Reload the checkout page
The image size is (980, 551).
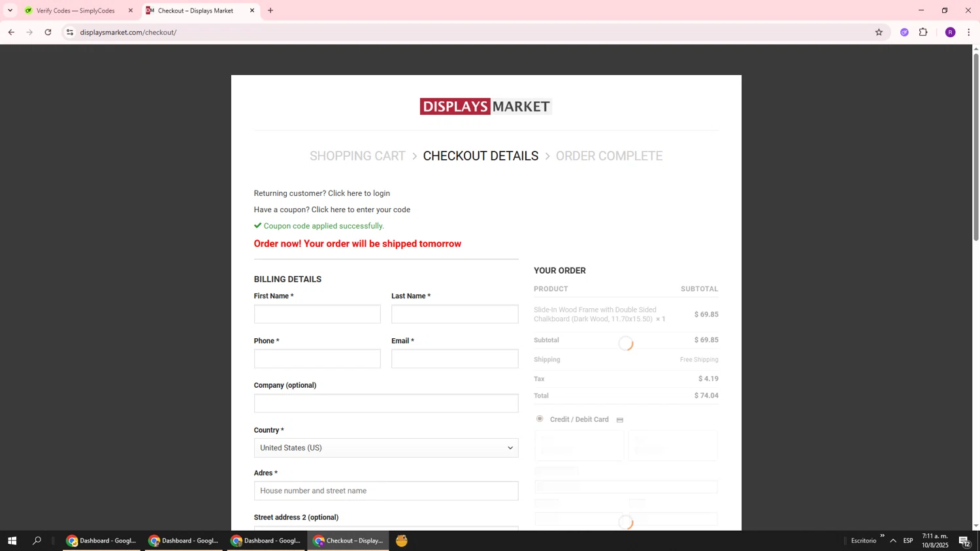[48, 32]
